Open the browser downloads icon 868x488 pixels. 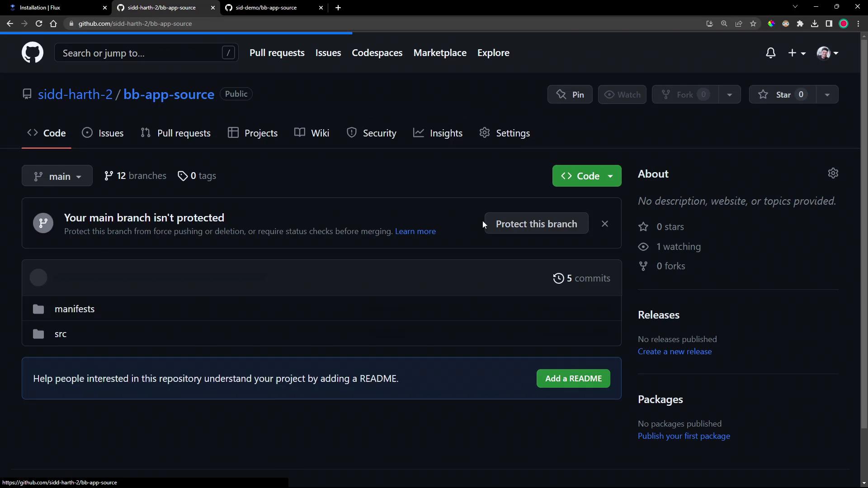815,23
